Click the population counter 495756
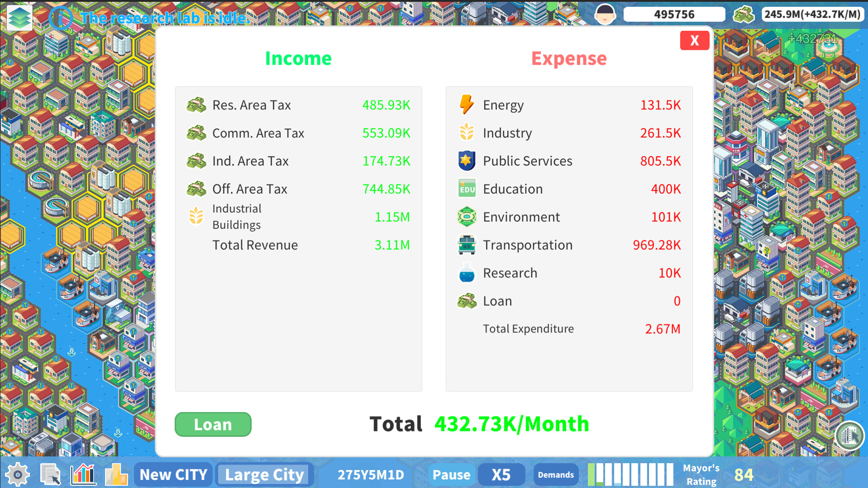Viewport: 868px width, 488px height. pyautogui.click(x=674, y=14)
